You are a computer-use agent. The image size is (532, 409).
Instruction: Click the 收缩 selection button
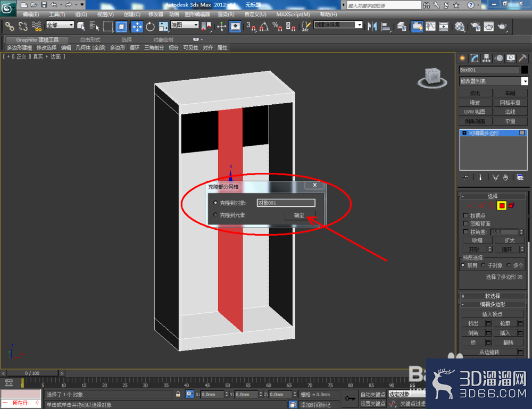(477, 240)
